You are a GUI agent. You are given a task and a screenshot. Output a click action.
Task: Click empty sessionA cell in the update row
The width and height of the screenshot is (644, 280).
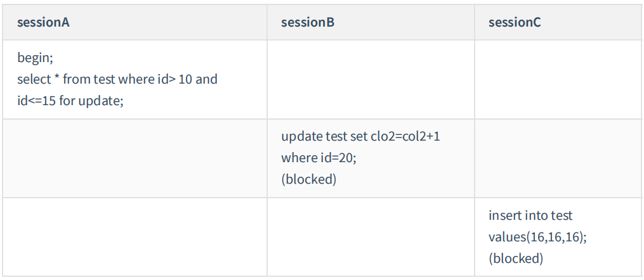pos(136,158)
